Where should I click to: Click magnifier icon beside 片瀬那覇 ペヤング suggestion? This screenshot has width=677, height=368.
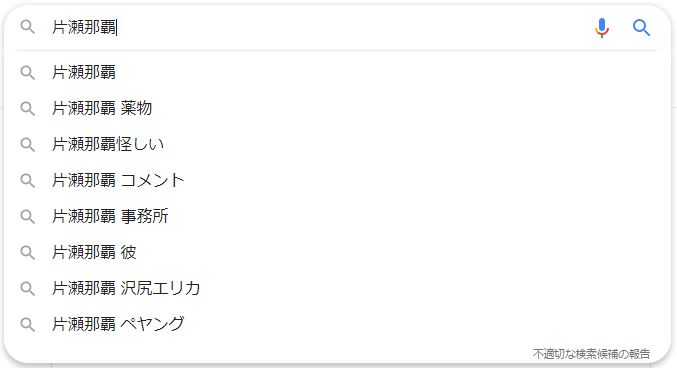28,324
